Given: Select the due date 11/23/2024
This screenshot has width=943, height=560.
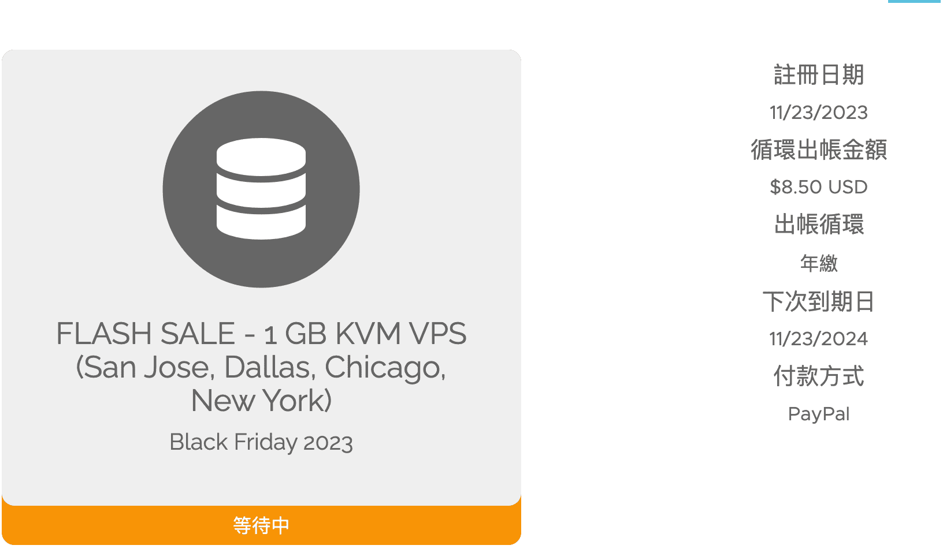Looking at the screenshot, I should point(819,339).
